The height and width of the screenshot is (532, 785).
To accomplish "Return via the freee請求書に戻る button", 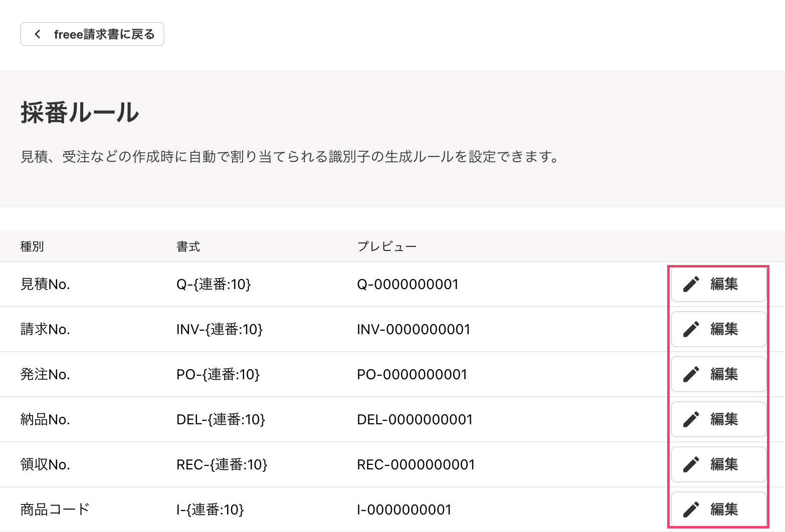I will coord(92,34).
